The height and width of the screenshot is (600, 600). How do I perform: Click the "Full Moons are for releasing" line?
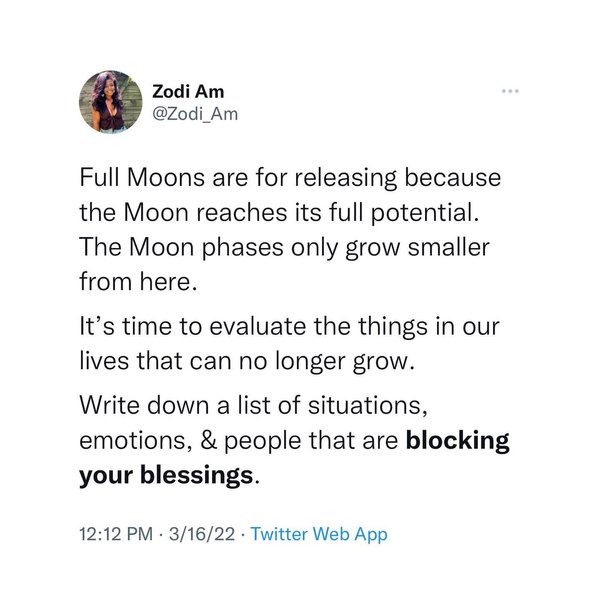click(288, 179)
